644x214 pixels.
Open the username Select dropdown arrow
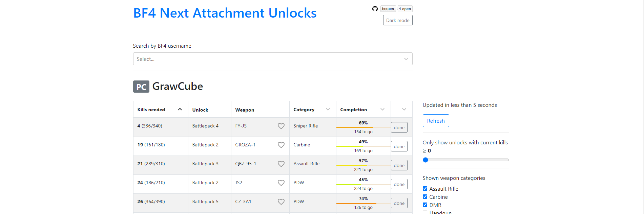[406, 59]
